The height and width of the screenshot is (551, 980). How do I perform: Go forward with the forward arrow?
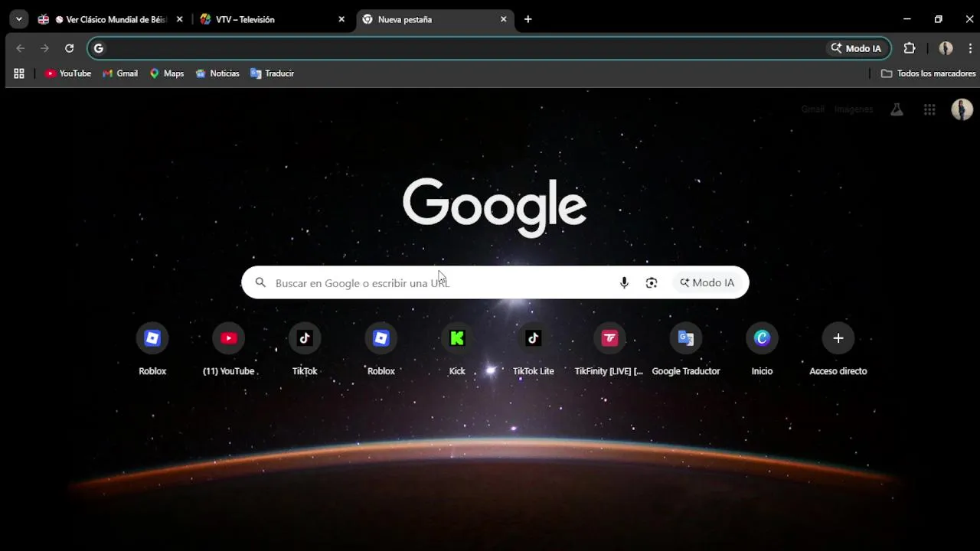[44, 48]
